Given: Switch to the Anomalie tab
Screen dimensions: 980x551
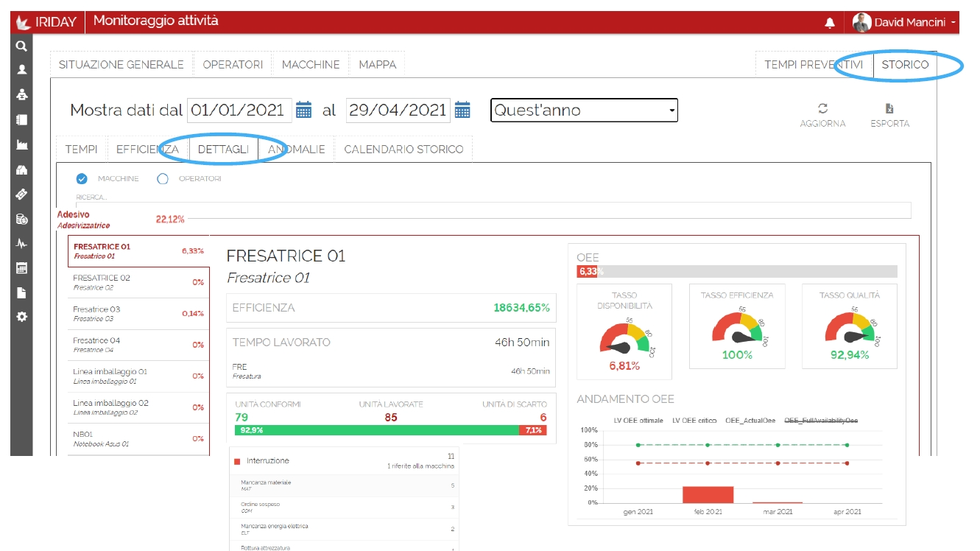Looking at the screenshot, I should coord(297,150).
